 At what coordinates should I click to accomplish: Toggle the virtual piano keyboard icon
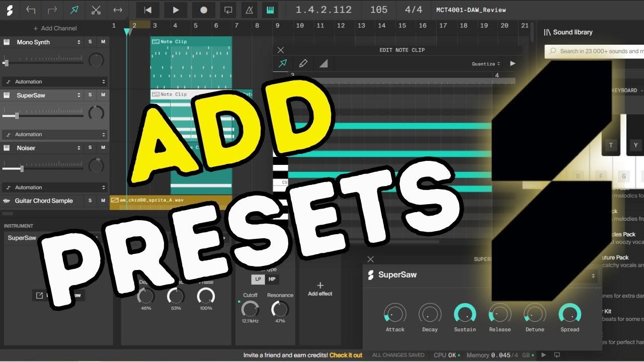click(x=270, y=10)
